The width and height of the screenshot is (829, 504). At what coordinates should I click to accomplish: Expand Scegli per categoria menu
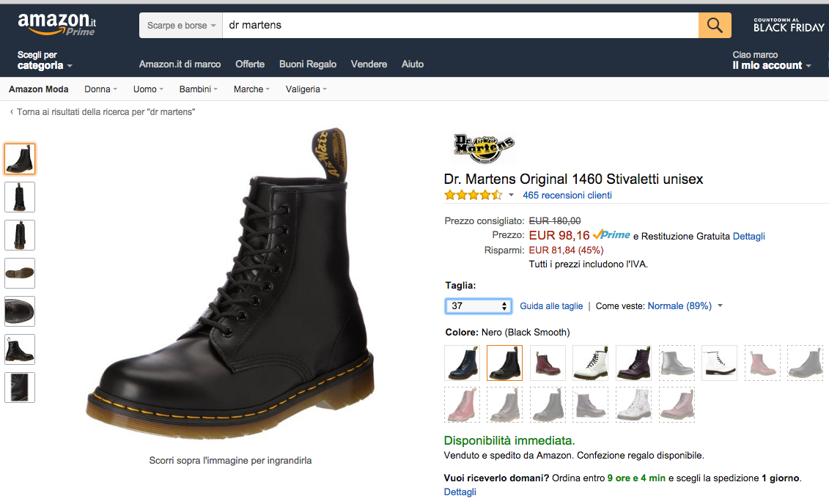pyautogui.click(x=45, y=60)
